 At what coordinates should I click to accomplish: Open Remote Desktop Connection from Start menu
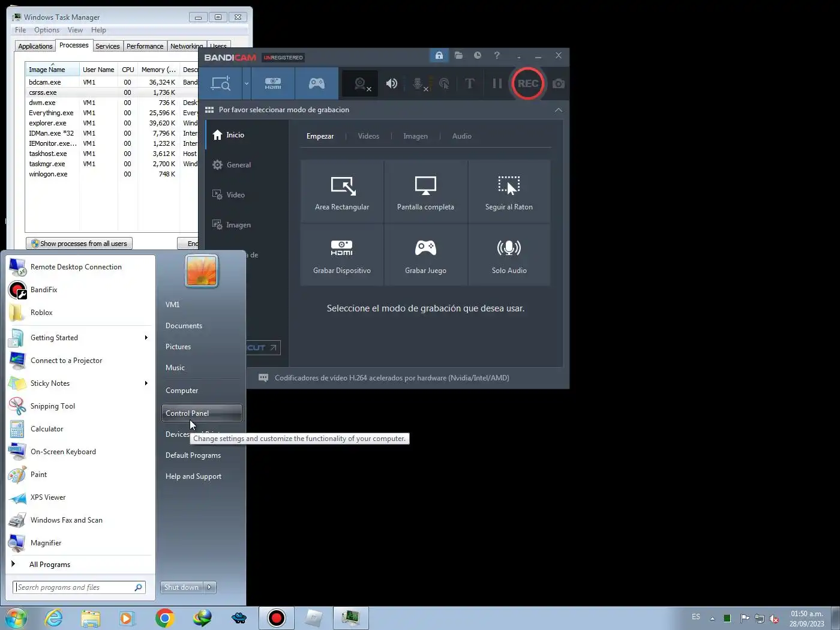pos(80,267)
